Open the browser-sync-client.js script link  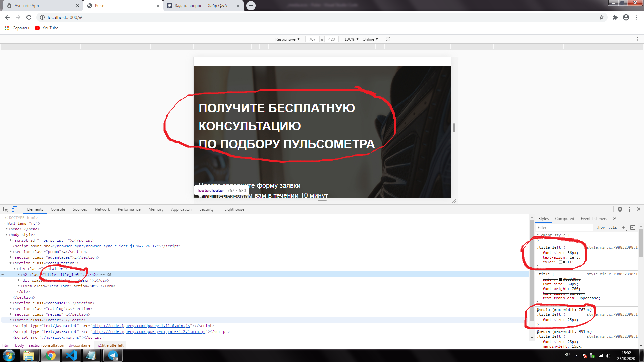pos(106,246)
